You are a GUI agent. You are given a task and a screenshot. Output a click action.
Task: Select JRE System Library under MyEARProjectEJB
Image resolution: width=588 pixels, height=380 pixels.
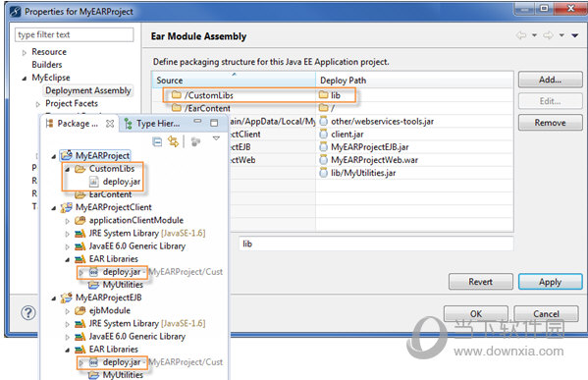[147, 323]
